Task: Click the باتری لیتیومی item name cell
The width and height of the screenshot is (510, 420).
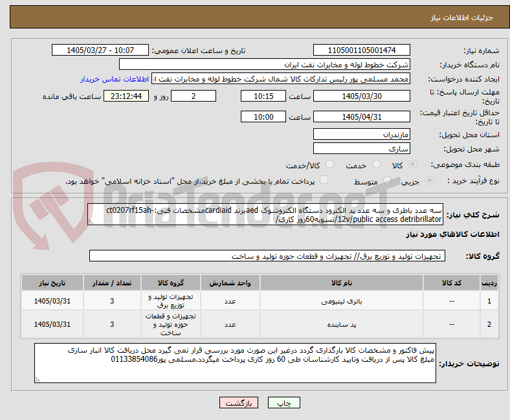Action: (342, 301)
